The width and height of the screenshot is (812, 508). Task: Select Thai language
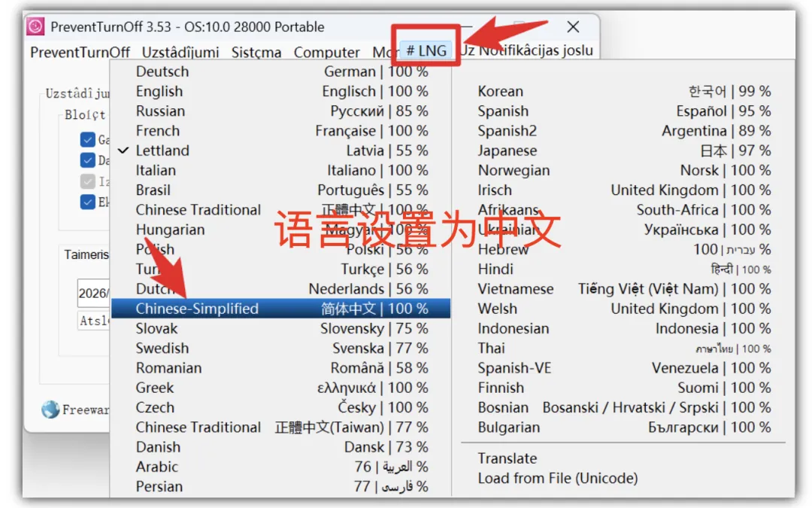pos(623,348)
